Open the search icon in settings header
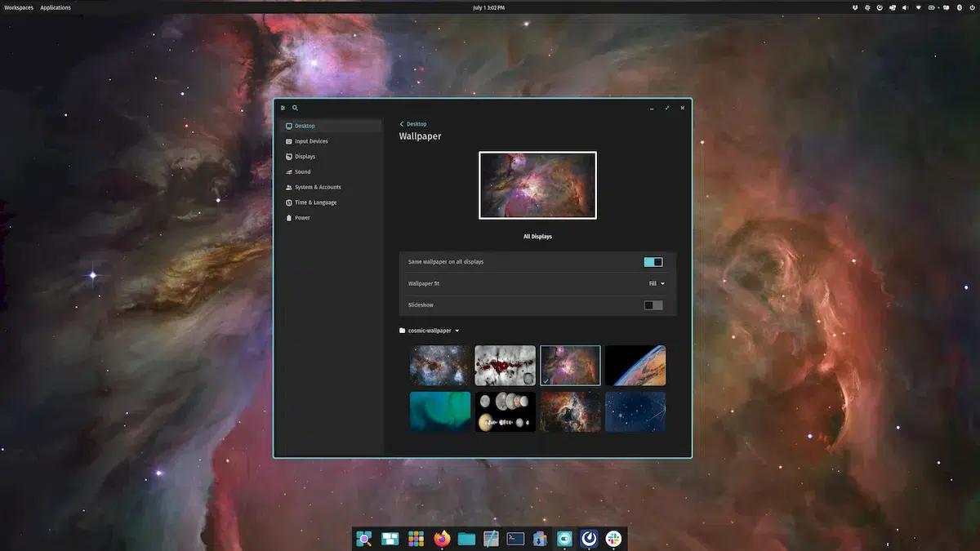This screenshot has width=980, height=551. tap(295, 108)
